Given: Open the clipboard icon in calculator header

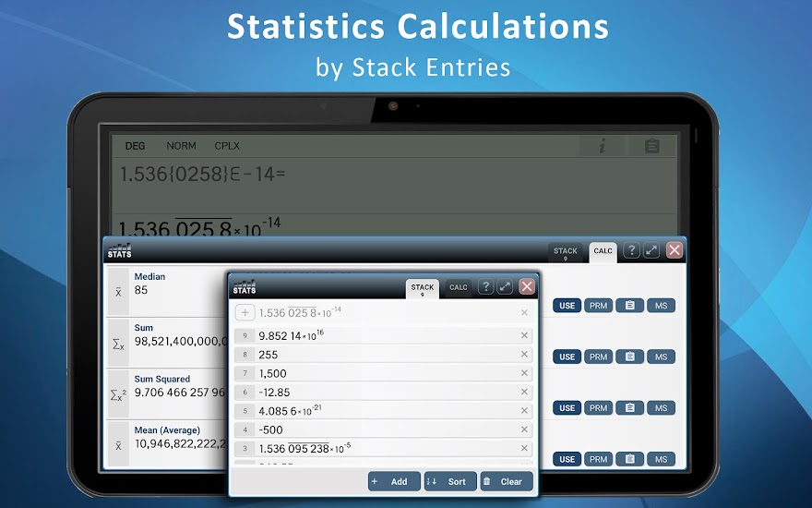Looking at the screenshot, I should click(x=652, y=146).
